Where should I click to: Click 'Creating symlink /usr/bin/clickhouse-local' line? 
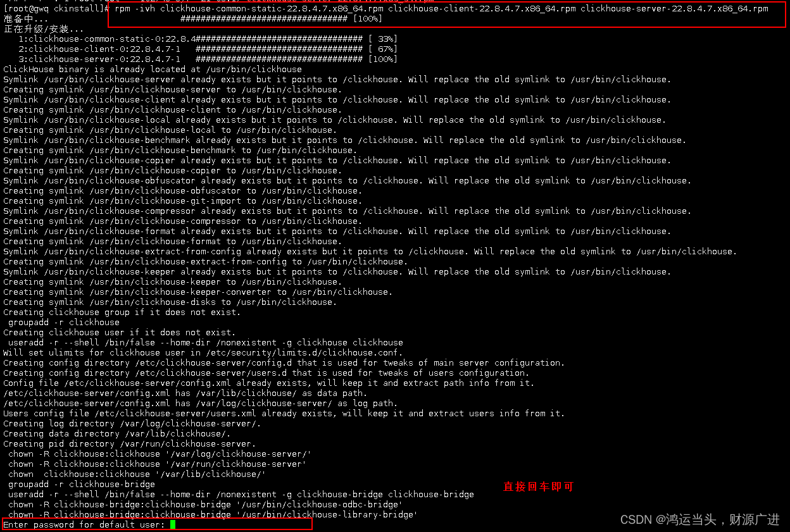tap(170, 130)
